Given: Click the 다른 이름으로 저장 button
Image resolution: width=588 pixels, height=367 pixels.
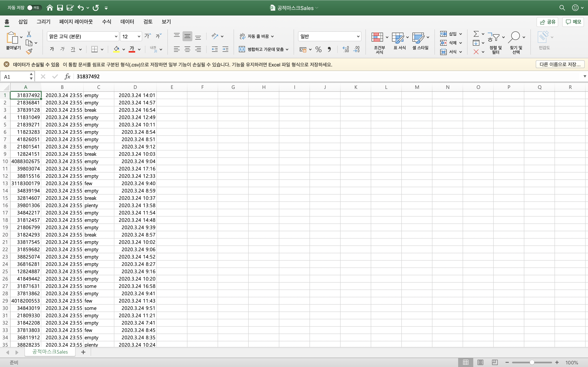Looking at the screenshot, I should coord(560,64).
